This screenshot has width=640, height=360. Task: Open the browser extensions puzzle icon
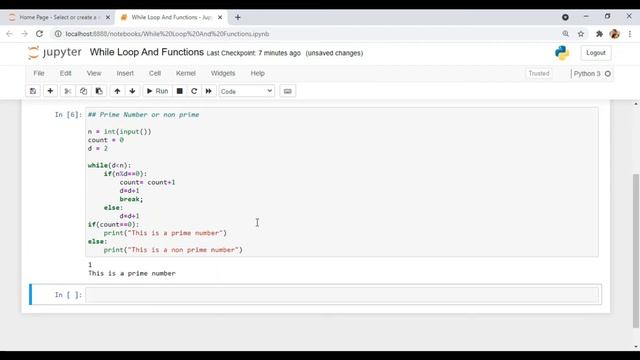[599, 34]
